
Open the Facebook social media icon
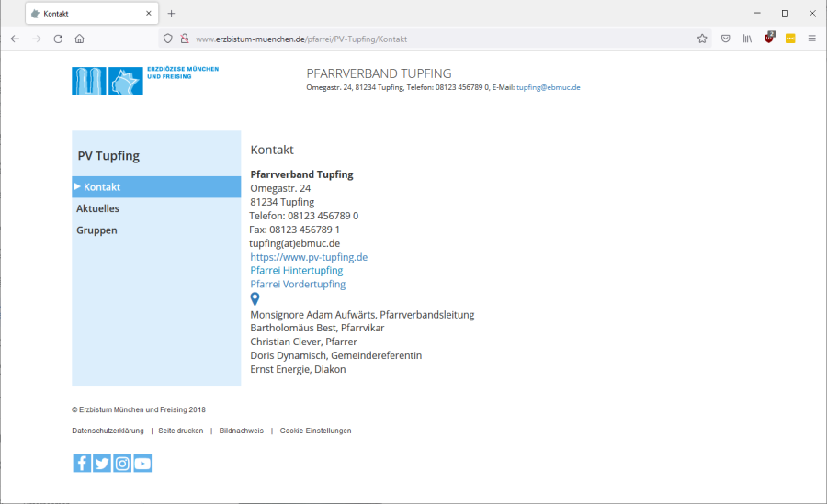click(x=82, y=464)
